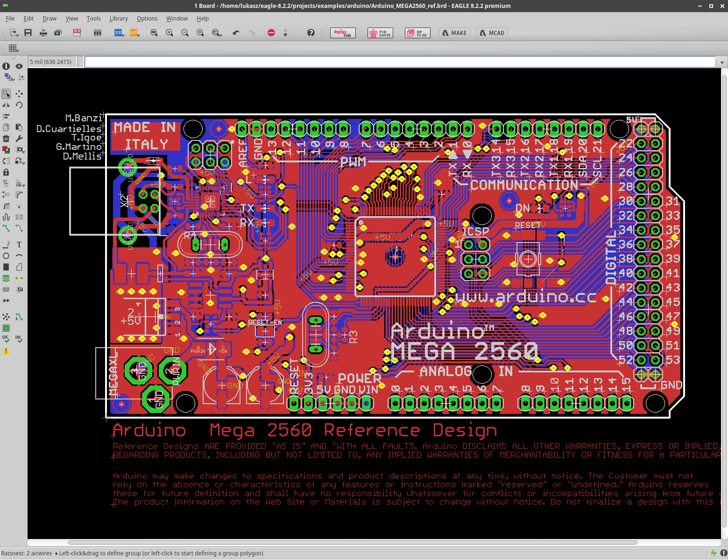
Task: Click the MAKE button
Action: [455, 33]
